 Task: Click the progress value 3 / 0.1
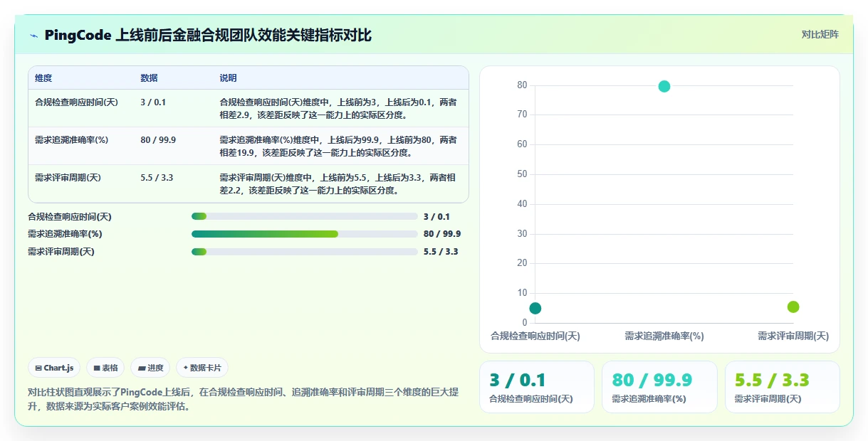click(x=436, y=216)
